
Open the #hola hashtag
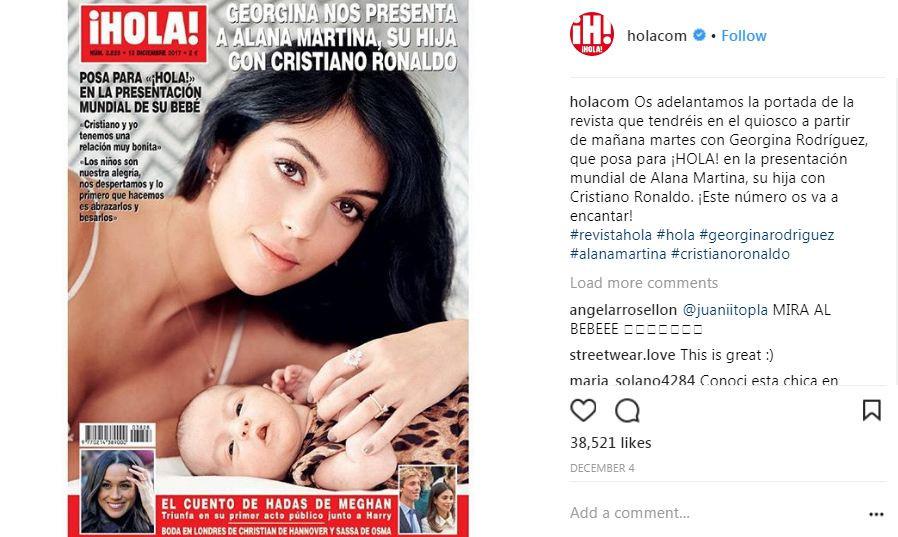(x=675, y=235)
